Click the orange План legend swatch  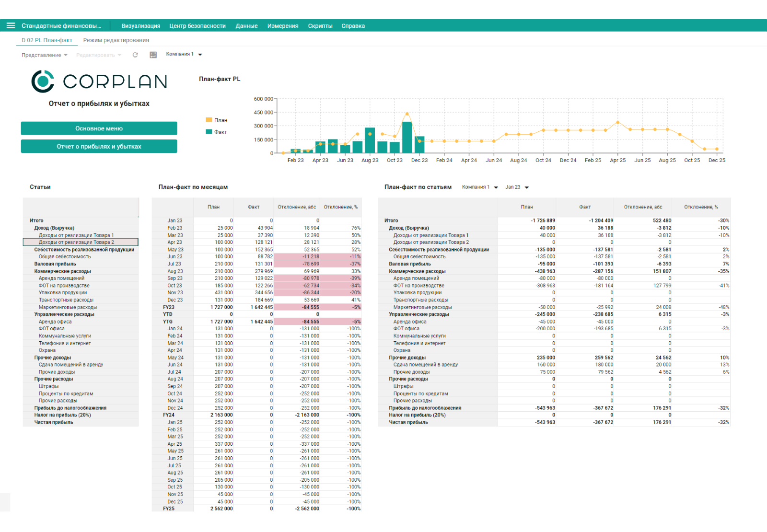209,120
